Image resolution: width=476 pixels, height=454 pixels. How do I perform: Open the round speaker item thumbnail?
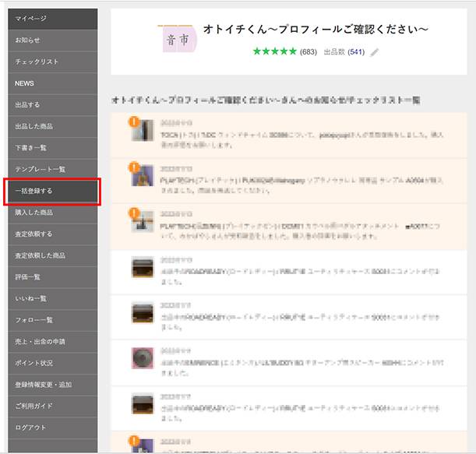[142, 359]
